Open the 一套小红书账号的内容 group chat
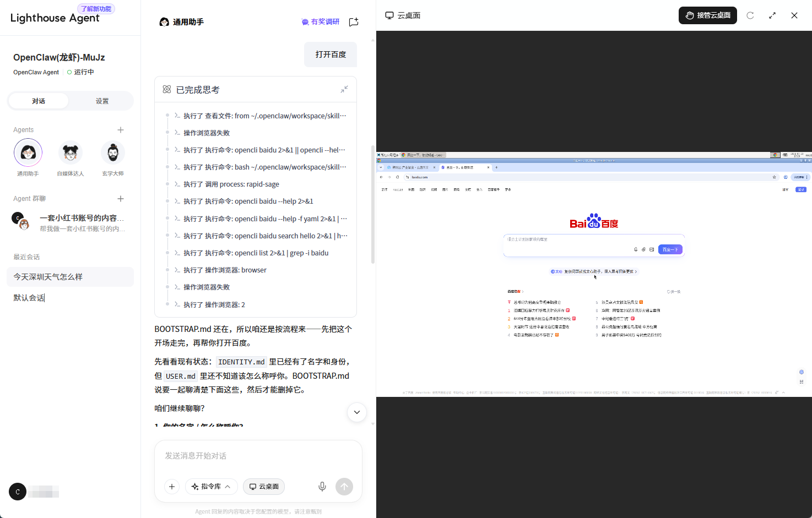The image size is (812, 518). [70, 223]
